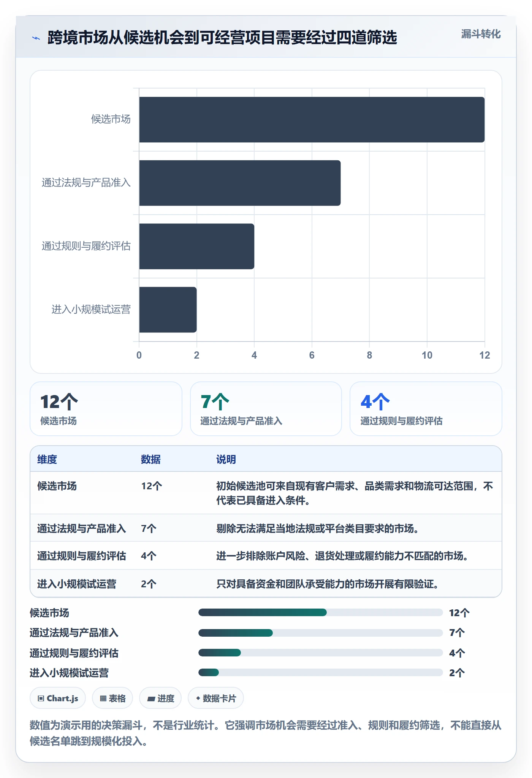Image resolution: width=532 pixels, height=778 pixels.
Task: Click the 表格 chip
Action: (x=112, y=698)
